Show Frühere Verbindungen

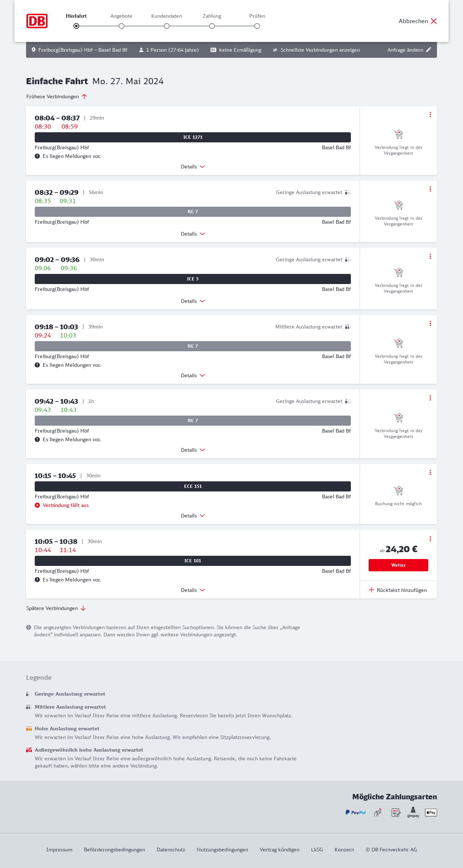click(x=57, y=96)
